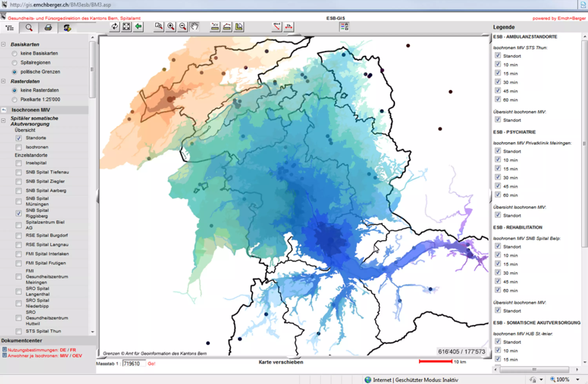Viewport: 588px width, 384px height.
Task: Toggle the legend display icon
Action: [344, 27]
